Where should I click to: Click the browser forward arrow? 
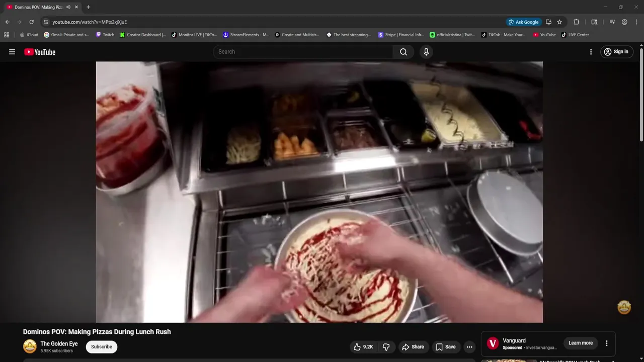[19, 22]
